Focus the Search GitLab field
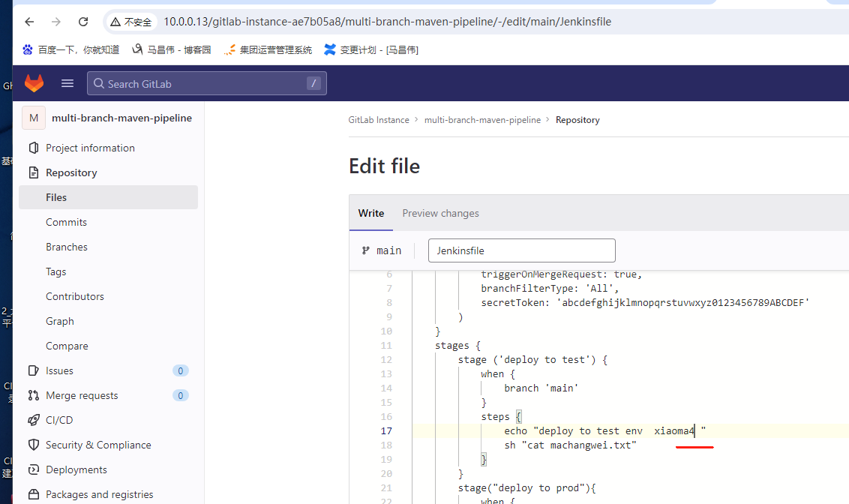The image size is (849, 504). [207, 83]
